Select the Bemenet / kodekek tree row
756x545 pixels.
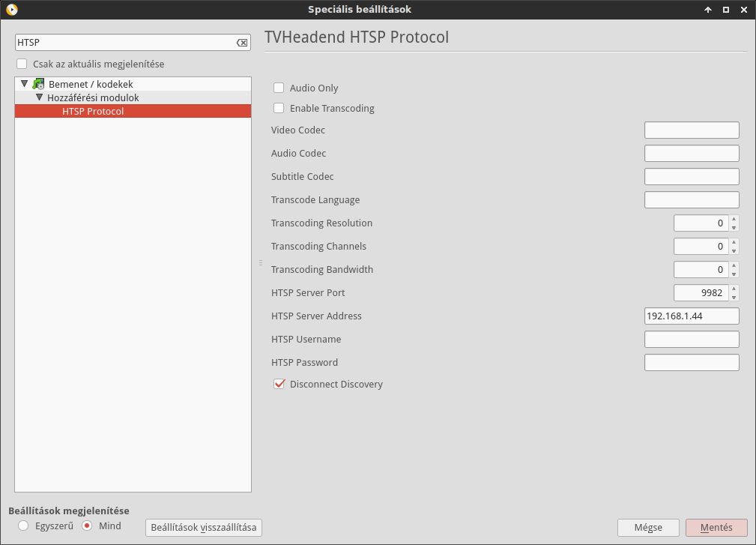click(133, 84)
